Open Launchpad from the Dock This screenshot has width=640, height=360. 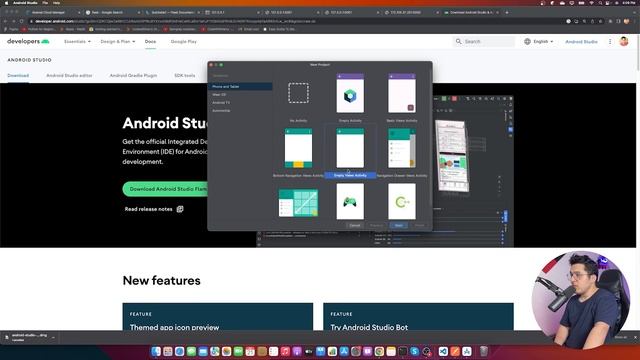(x=168, y=351)
